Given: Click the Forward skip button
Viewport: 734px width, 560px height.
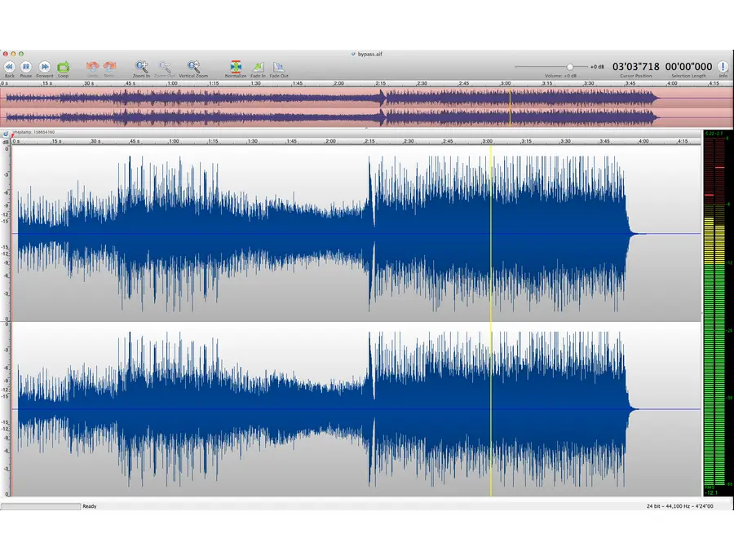Looking at the screenshot, I should click(x=45, y=68).
